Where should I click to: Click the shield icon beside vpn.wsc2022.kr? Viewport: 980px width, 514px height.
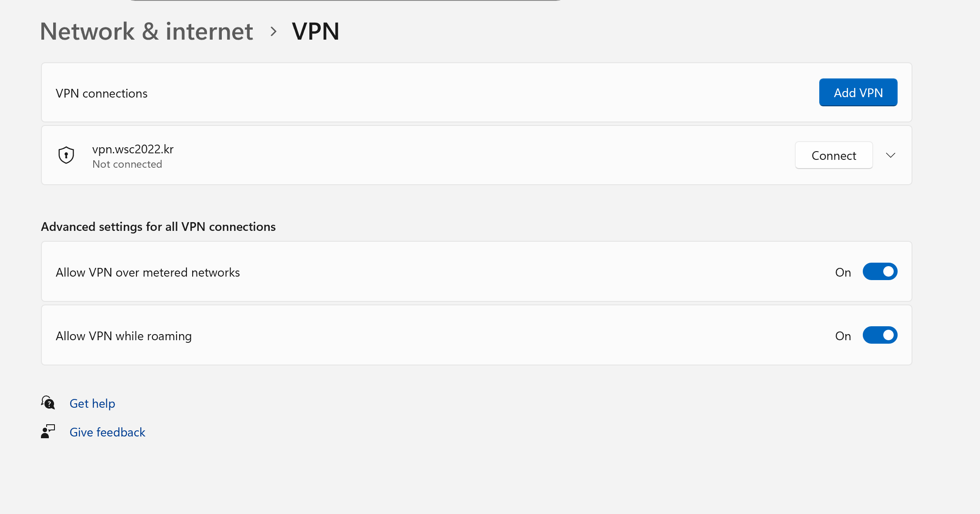[x=66, y=155]
